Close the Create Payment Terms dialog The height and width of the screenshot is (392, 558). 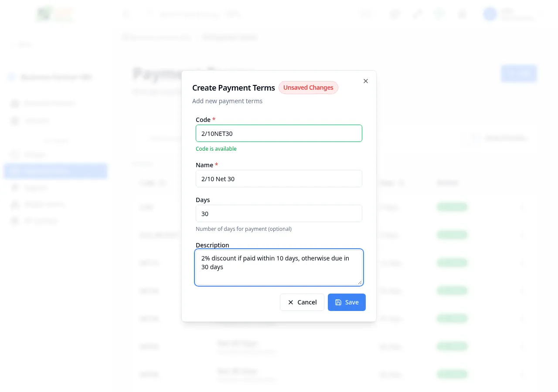pos(365,81)
